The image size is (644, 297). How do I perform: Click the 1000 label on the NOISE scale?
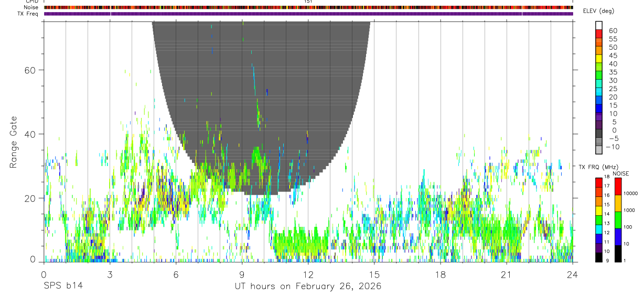coord(629,210)
